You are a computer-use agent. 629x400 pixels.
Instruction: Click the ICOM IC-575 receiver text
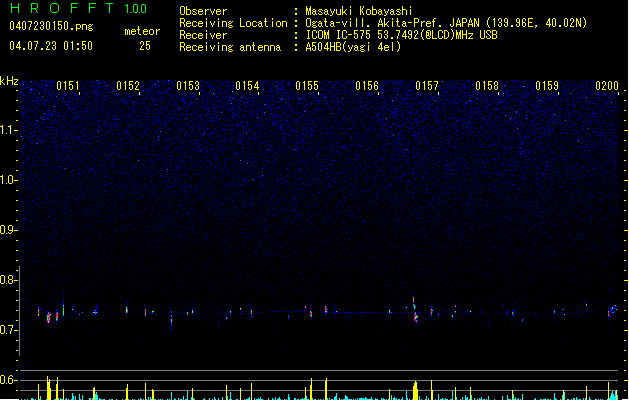[401, 35]
